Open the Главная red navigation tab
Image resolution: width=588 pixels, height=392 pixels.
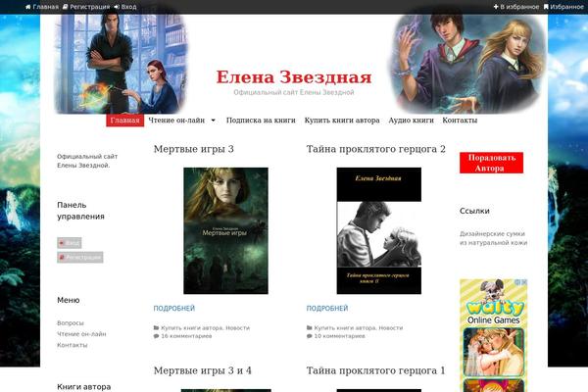(x=124, y=121)
